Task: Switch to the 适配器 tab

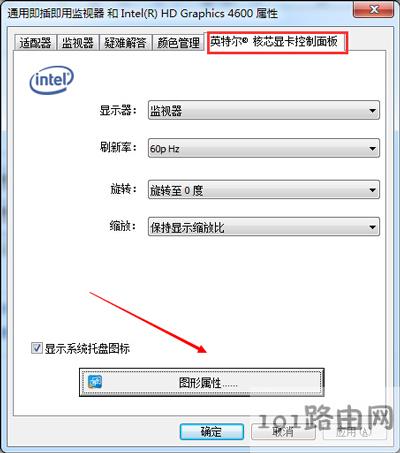Action: 35,43
